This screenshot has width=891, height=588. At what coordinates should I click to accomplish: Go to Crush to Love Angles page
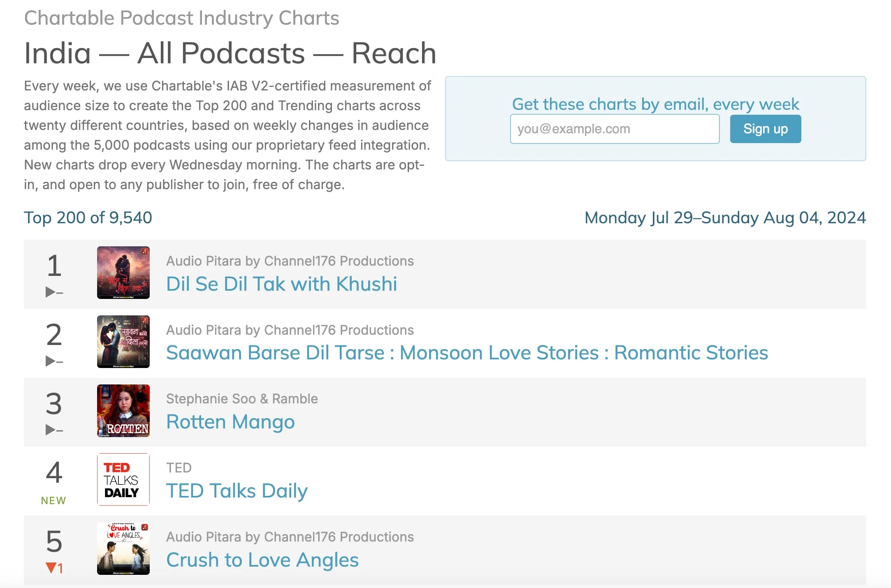262,560
